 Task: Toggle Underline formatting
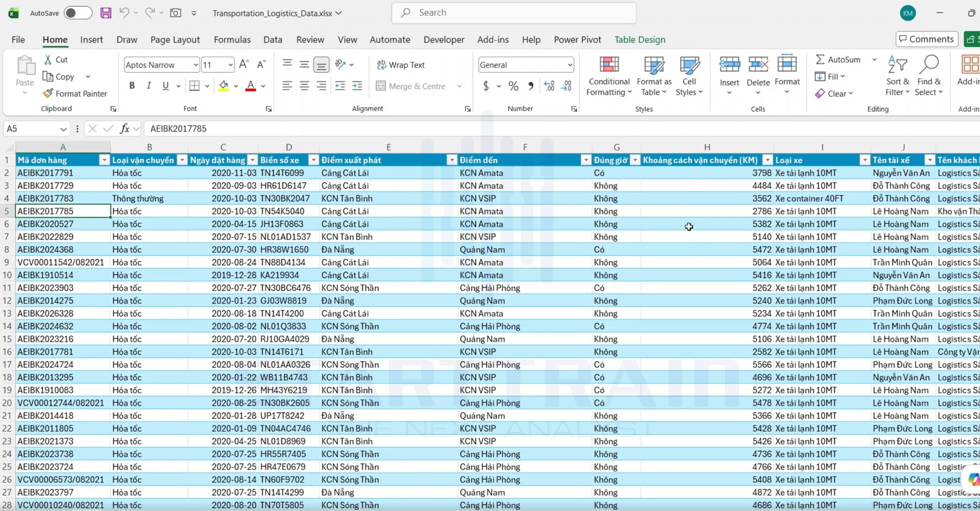tap(165, 86)
